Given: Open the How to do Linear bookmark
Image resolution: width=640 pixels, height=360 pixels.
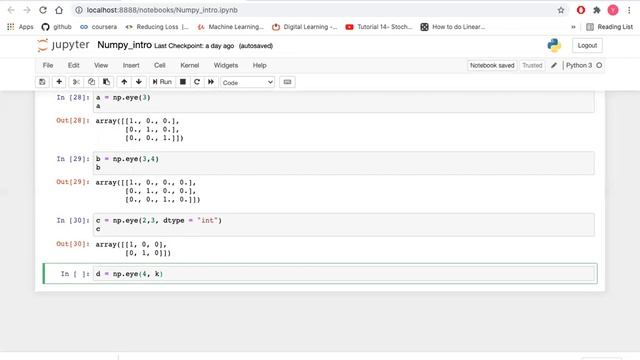Looking at the screenshot, I should (453, 27).
